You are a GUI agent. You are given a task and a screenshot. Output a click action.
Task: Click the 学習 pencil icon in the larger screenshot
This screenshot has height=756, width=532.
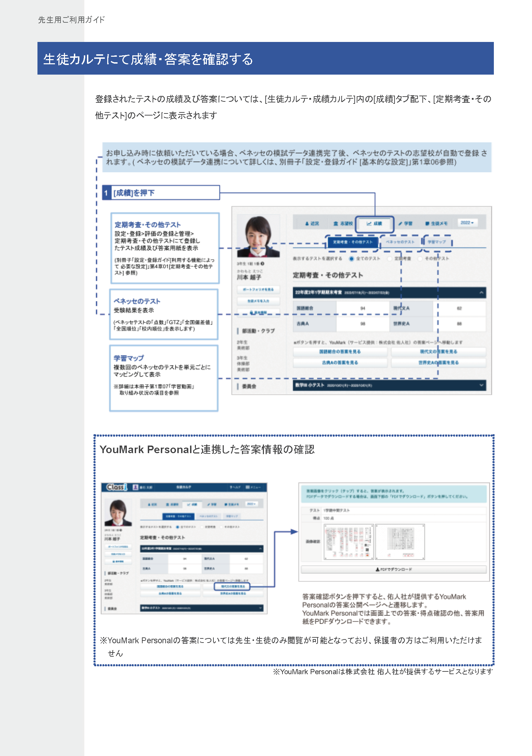(400, 223)
